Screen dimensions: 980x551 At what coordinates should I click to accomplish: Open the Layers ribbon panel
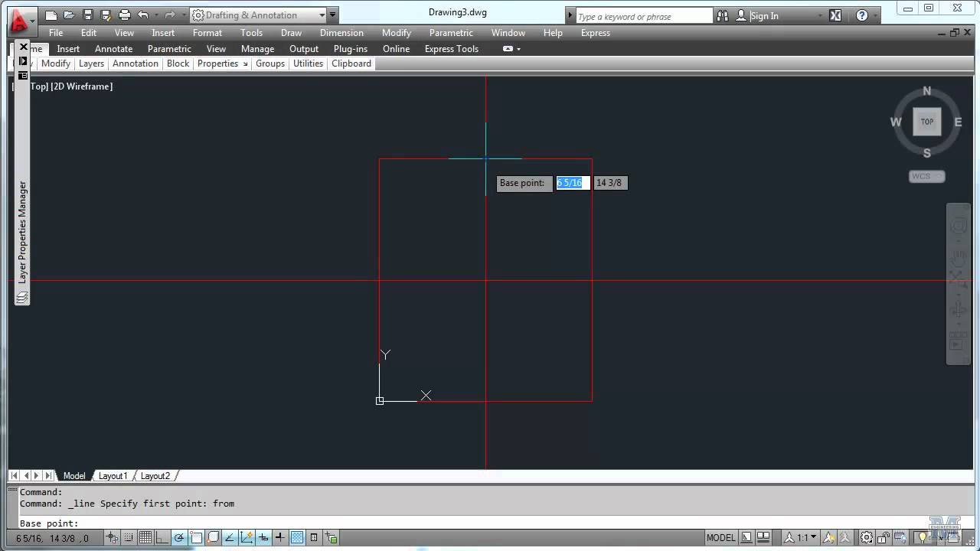point(91,64)
